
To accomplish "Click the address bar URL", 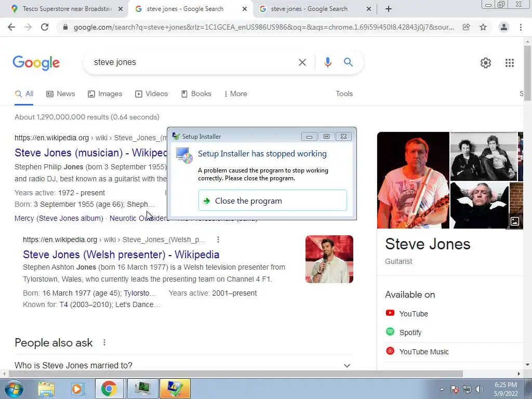I will click(263, 27).
